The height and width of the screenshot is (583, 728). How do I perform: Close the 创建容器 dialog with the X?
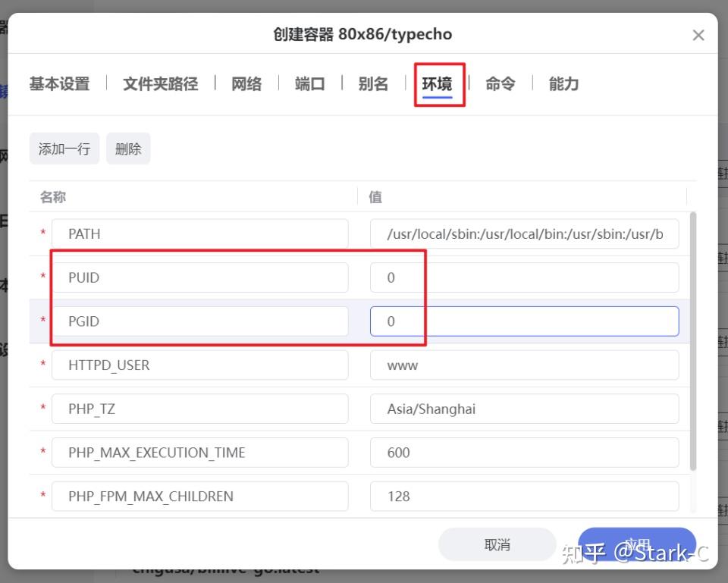point(698,34)
